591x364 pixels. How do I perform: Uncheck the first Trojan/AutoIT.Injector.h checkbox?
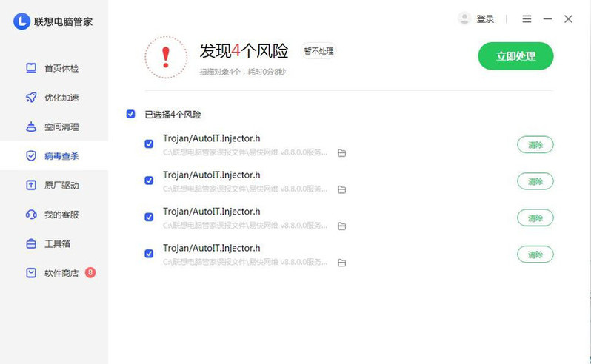[149, 144]
